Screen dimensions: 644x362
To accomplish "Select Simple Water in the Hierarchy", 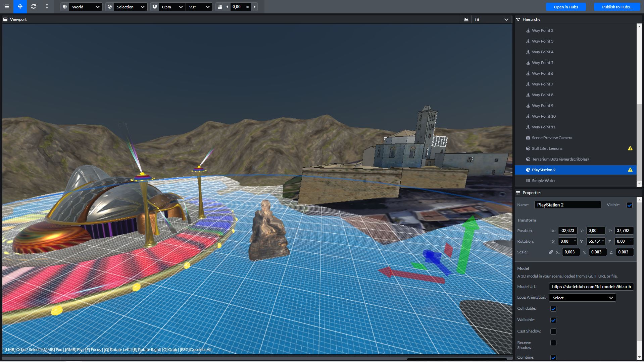I will 544,181.
